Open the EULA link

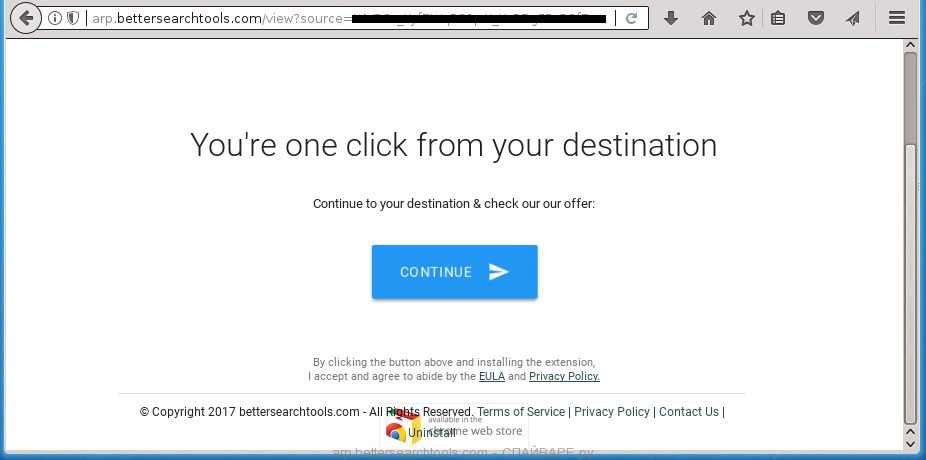pos(491,376)
